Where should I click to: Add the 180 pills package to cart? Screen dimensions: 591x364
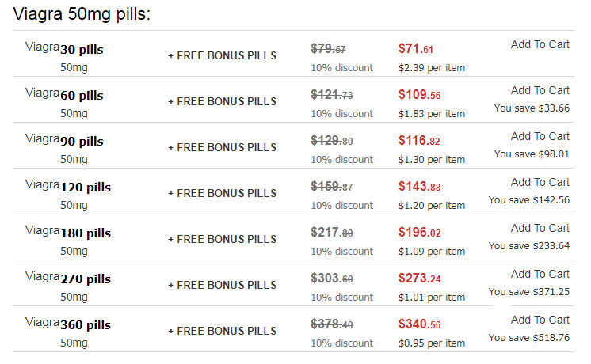click(540, 228)
